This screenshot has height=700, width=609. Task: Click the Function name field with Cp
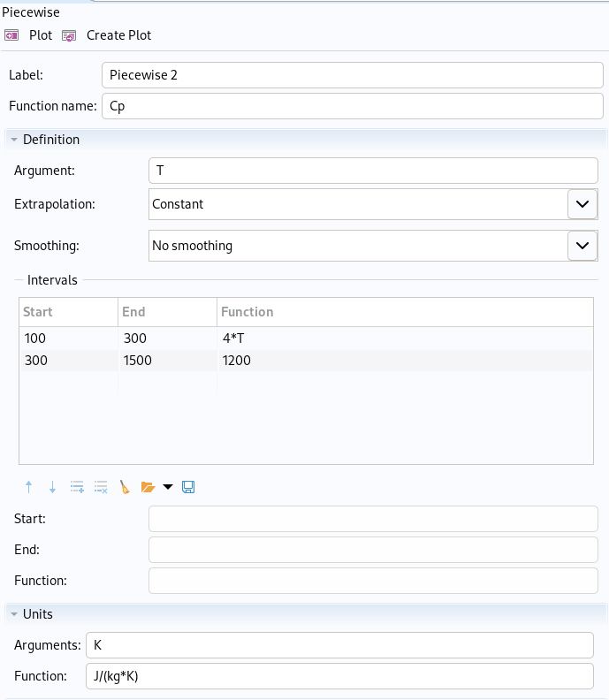pos(352,106)
